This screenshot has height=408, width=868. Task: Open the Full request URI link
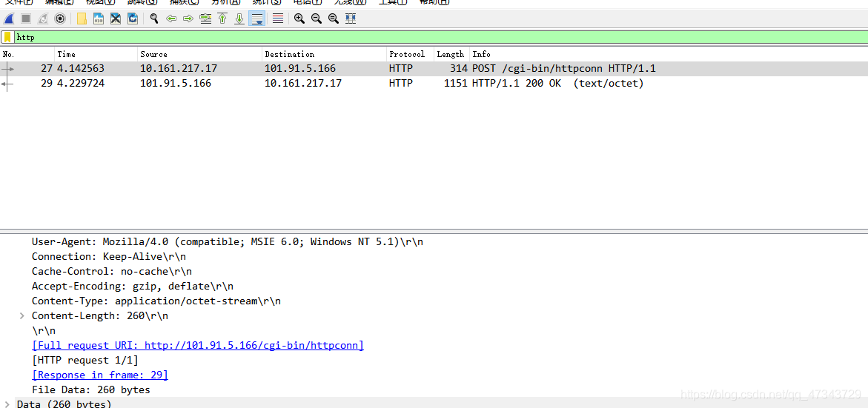(x=198, y=346)
